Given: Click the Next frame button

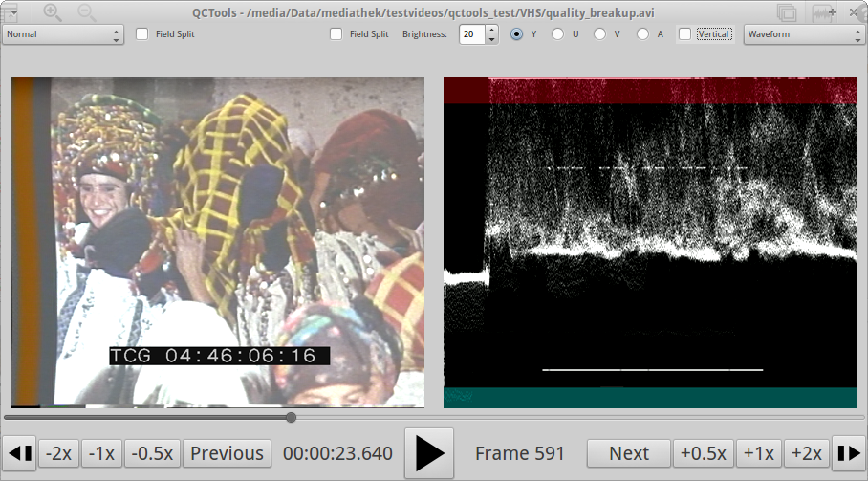Looking at the screenshot, I should pyautogui.click(x=628, y=453).
